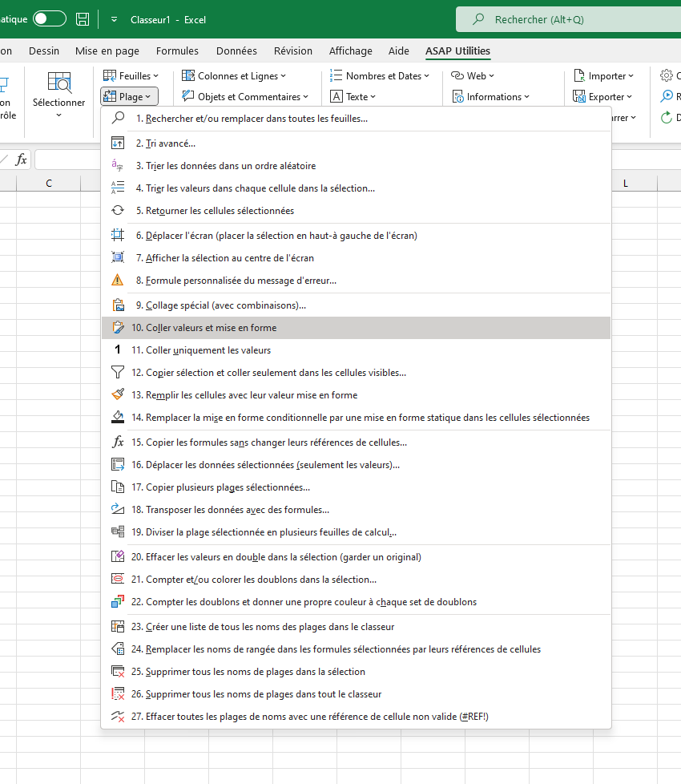Click the Déplacer l'écran crop icon

pyautogui.click(x=118, y=235)
